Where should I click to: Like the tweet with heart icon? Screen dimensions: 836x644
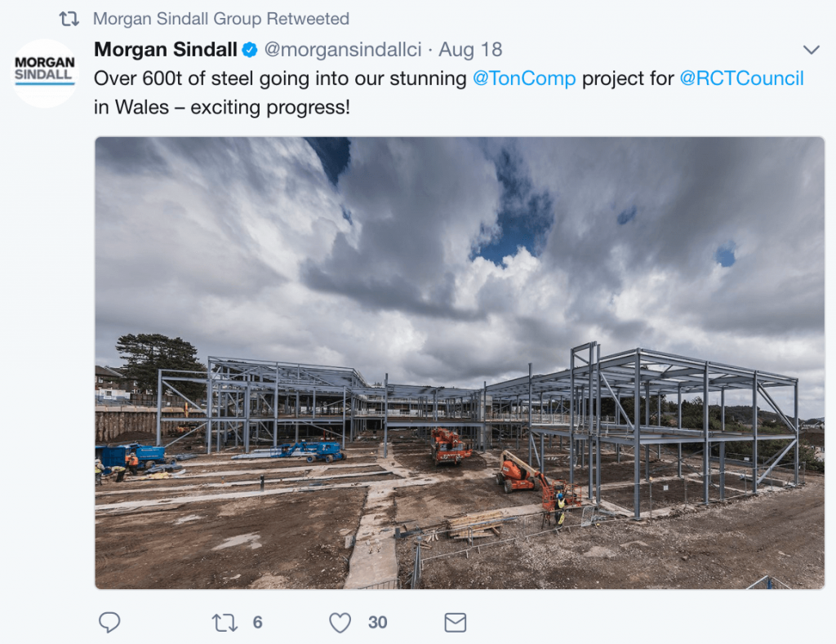pyautogui.click(x=340, y=623)
